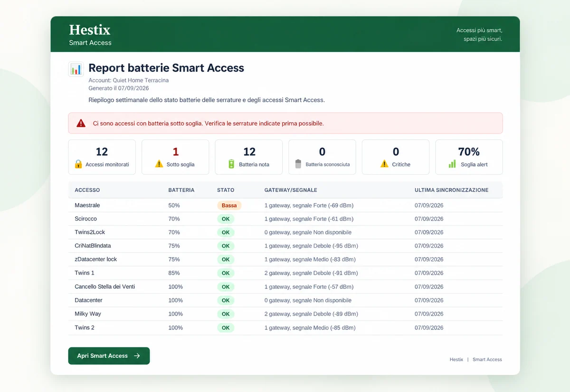Image resolution: width=570 pixels, height=392 pixels.
Task: Select the CriNatBlindata access name
Action: pos(93,246)
